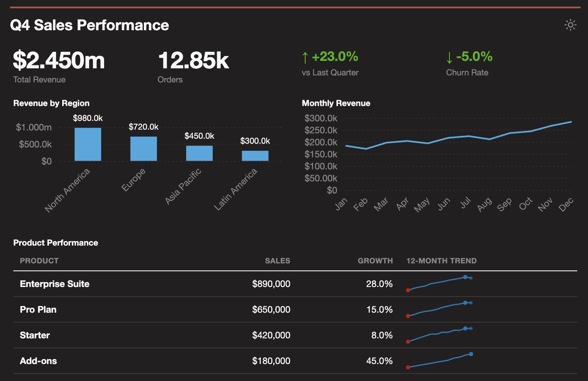Screen dimensions: 588x381
Task: Open the Enterprise Suite product row
Action: (x=54, y=284)
